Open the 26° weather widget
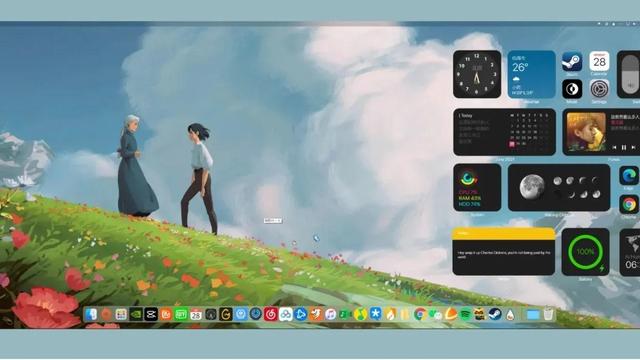Image resolution: width=640 pixels, height=360 pixels. [531, 74]
